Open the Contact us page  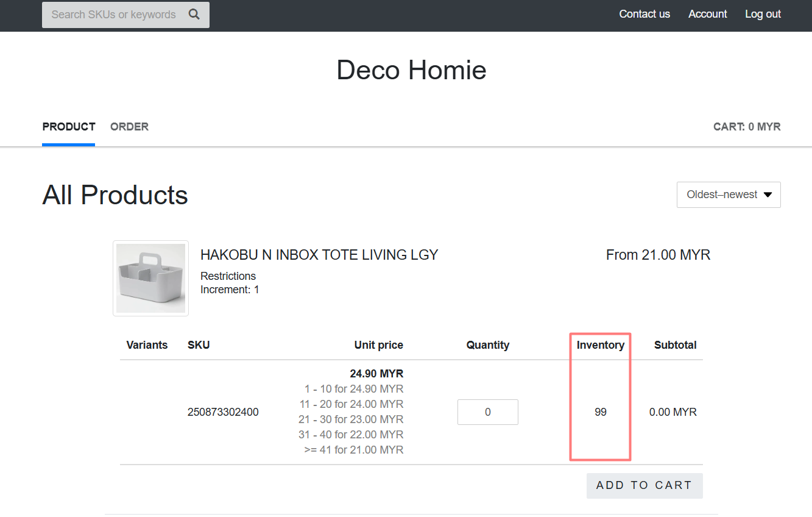point(644,14)
